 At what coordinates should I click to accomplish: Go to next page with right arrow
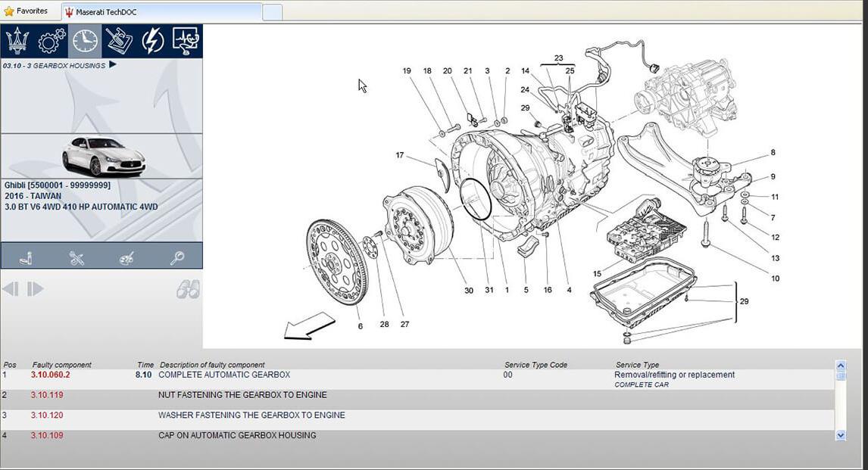pos(36,288)
